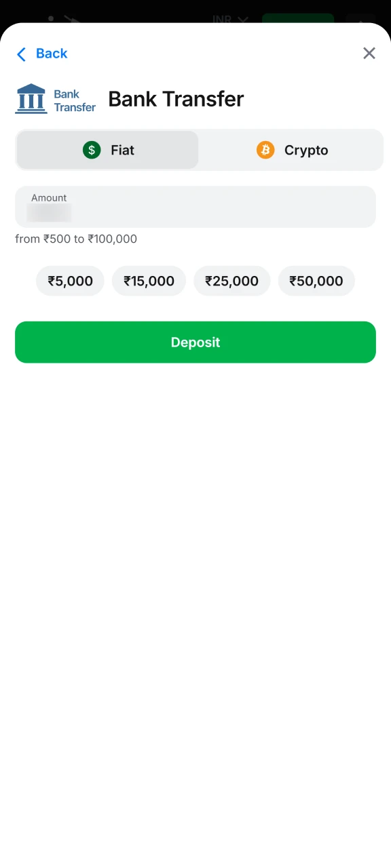Click the green dollar icon on the Fiat tab
391x868 pixels.
(x=92, y=150)
